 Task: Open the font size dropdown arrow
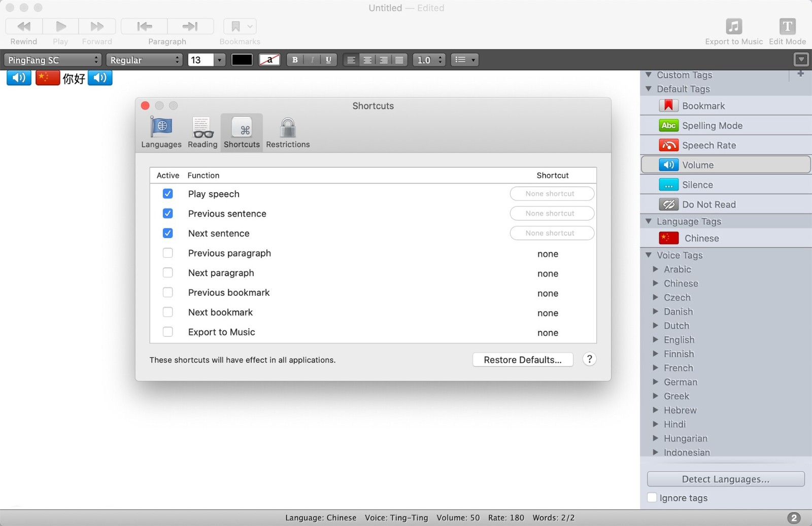click(x=219, y=60)
